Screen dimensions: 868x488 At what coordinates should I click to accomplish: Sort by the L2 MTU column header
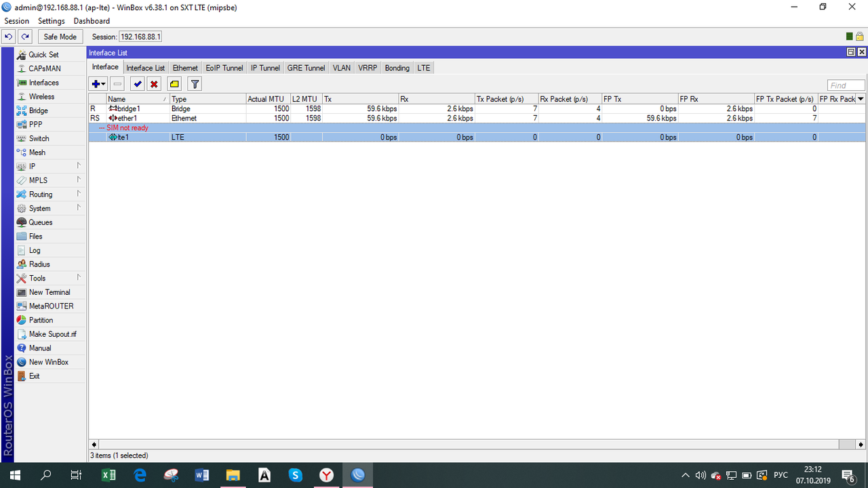(307, 99)
